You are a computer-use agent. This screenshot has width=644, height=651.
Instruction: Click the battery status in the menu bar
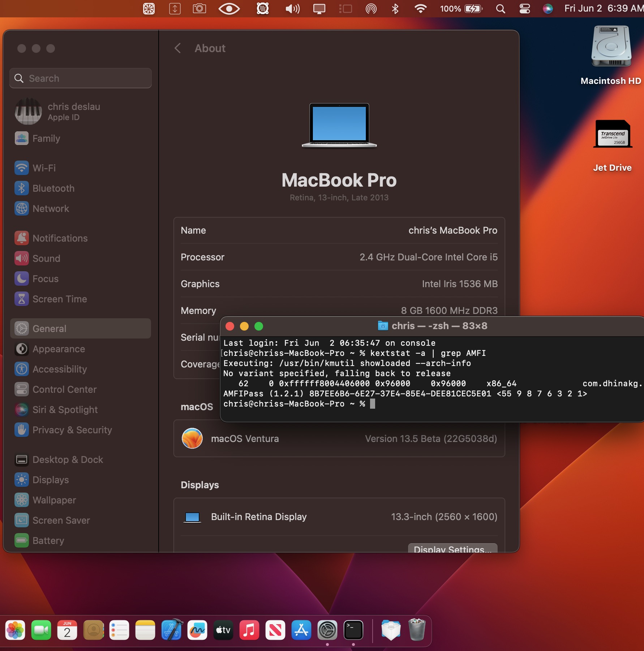point(461,8)
